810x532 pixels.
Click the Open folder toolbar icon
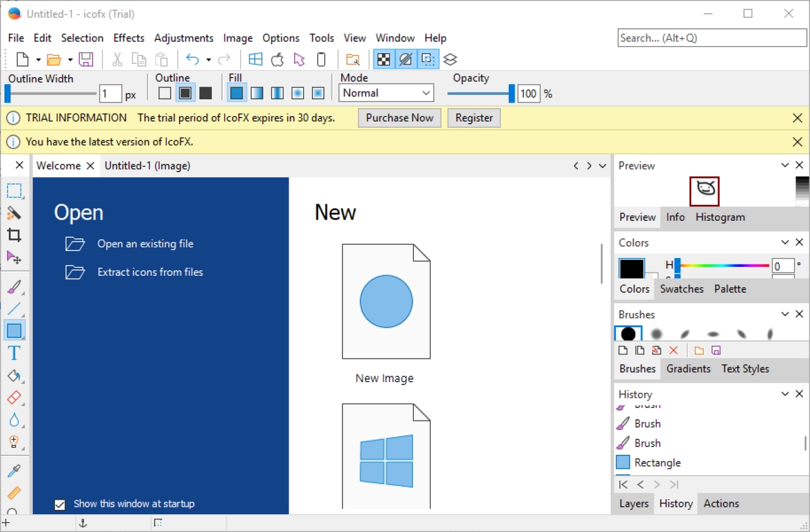[54, 59]
